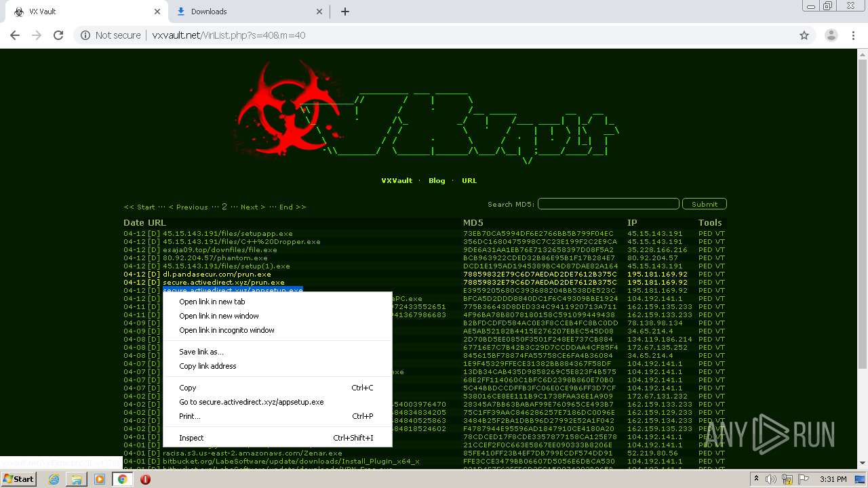Open a new tab with plus button
Screen dimensions: 868x488
click(x=345, y=12)
